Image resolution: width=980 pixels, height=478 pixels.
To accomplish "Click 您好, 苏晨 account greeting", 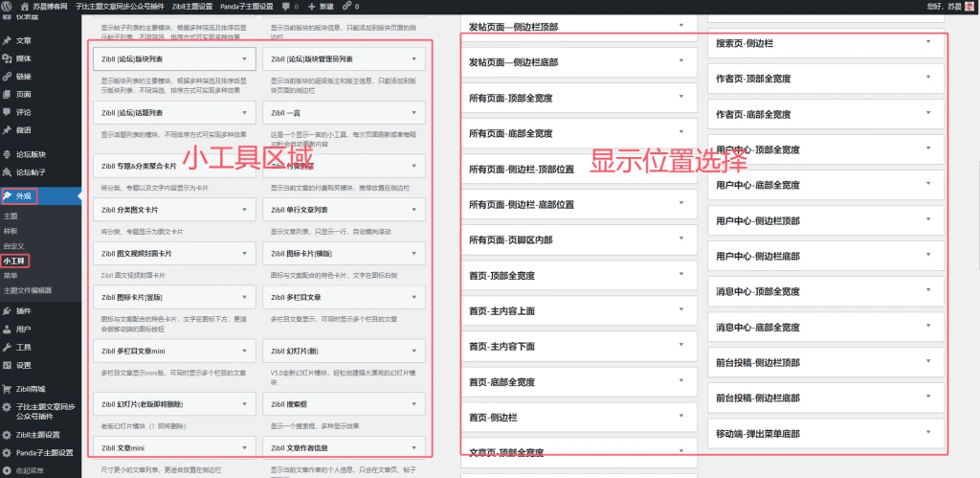I will (x=947, y=7).
